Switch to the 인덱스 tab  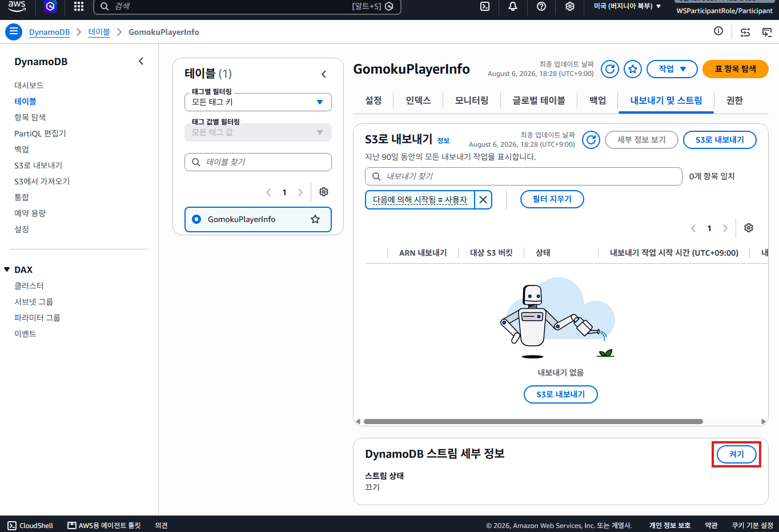click(x=418, y=100)
